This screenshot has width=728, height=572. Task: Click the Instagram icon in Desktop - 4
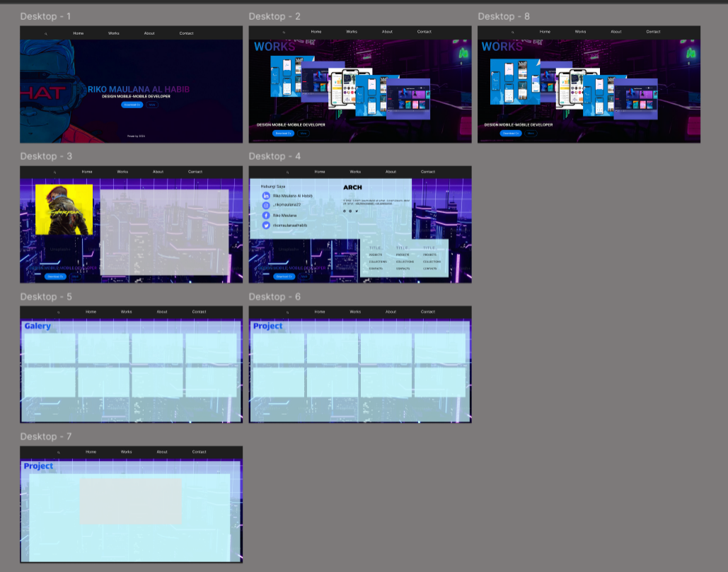266,205
